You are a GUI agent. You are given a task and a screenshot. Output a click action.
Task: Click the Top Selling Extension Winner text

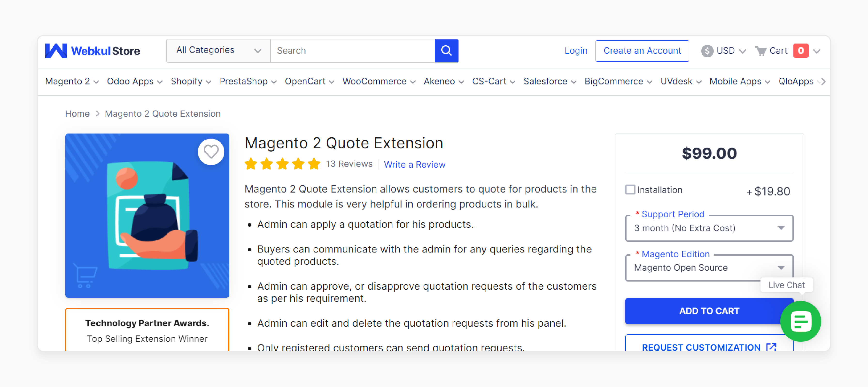[x=147, y=339]
